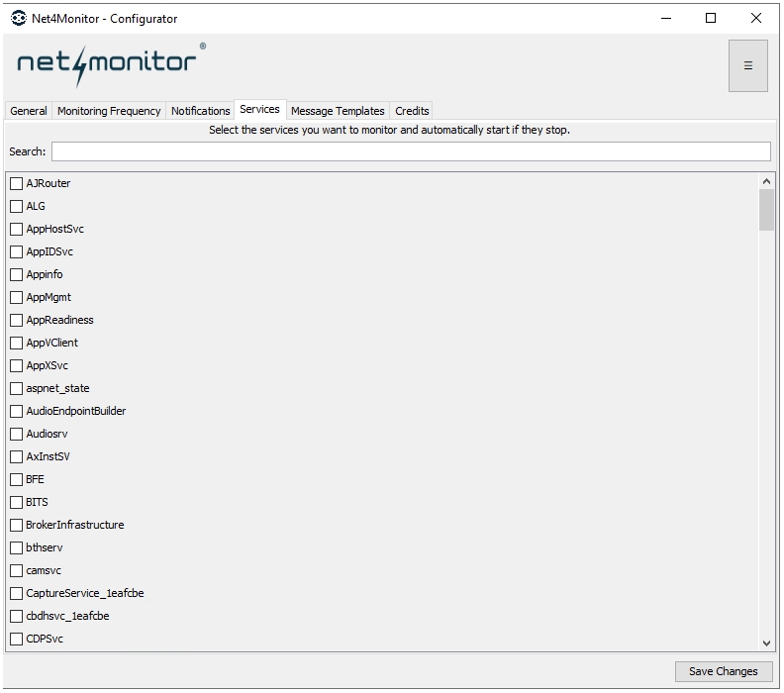Click the scrollbar up arrow
Screen dimensions: 784x693
click(x=766, y=181)
